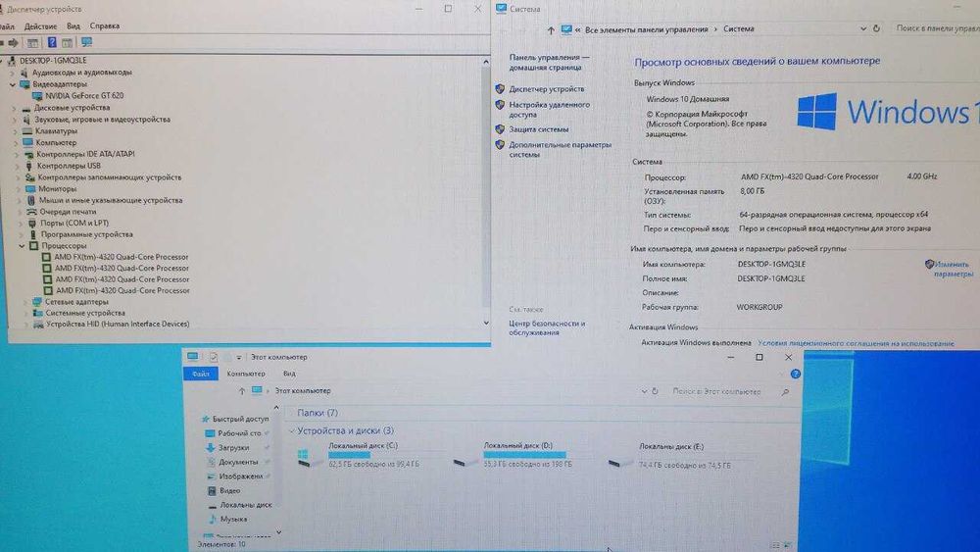Open Панель управления домашняя страница link
The image size is (980, 552).
[x=549, y=62]
